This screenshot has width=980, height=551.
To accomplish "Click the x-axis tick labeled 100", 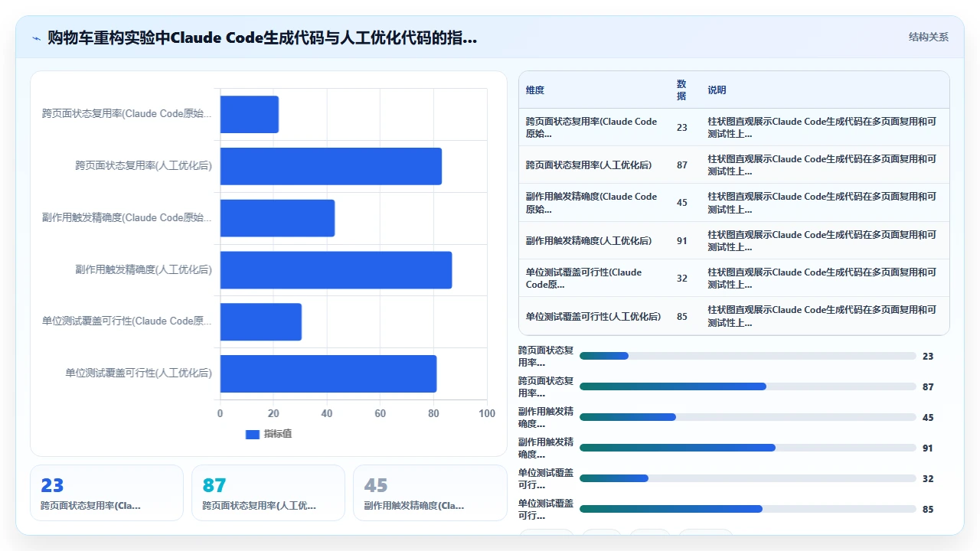I will coord(487,413).
